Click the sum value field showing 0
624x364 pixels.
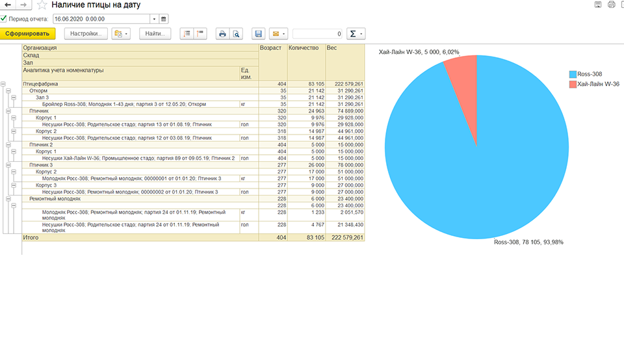(x=317, y=34)
